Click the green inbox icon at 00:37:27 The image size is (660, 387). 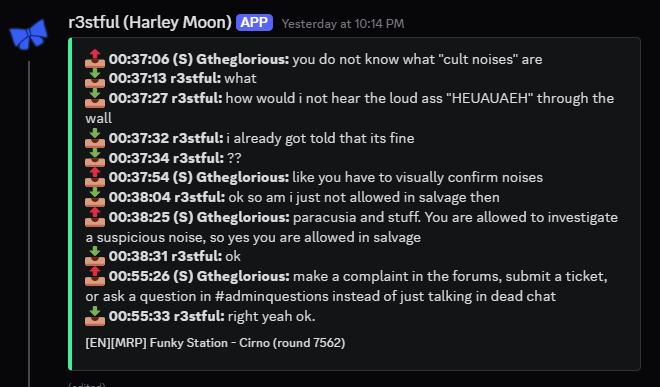click(95, 98)
